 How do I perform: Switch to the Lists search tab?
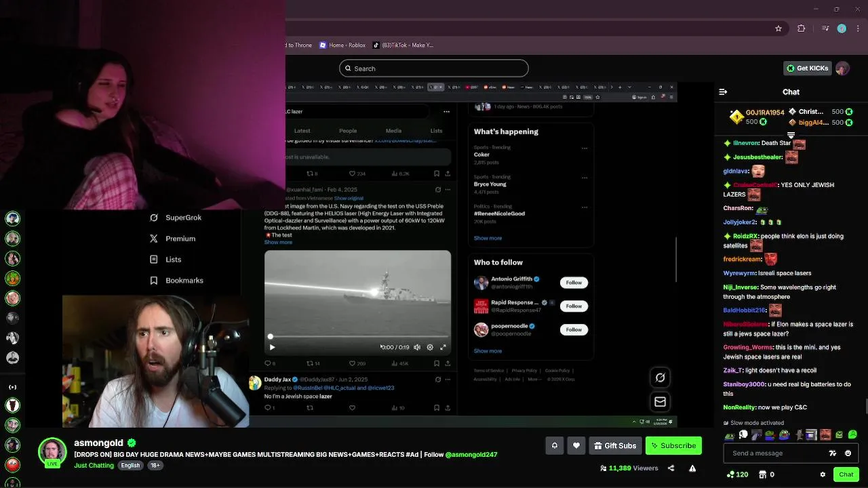click(436, 131)
